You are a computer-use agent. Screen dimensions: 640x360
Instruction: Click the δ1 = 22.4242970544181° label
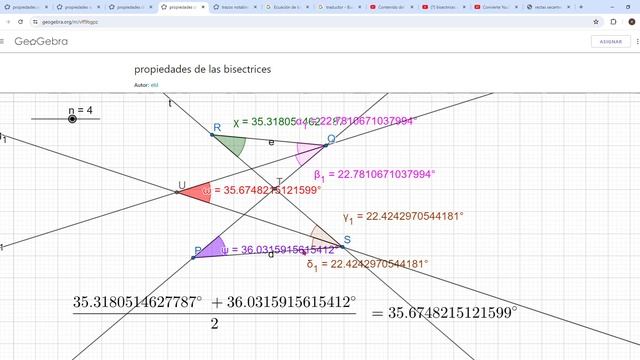point(367,264)
